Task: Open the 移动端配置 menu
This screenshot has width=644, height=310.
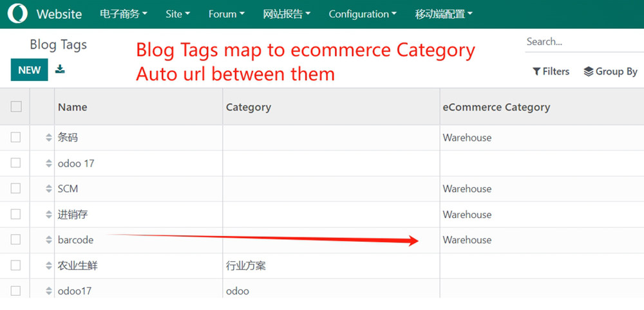Action: coord(444,14)
